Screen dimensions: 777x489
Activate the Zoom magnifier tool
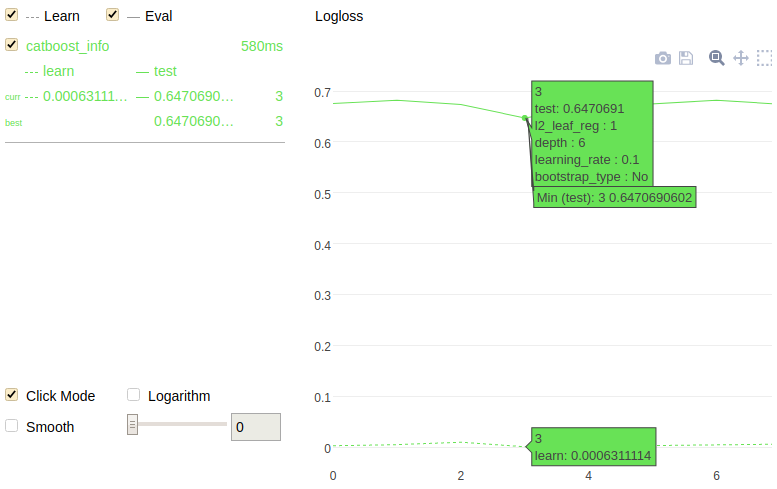(716, 58)
